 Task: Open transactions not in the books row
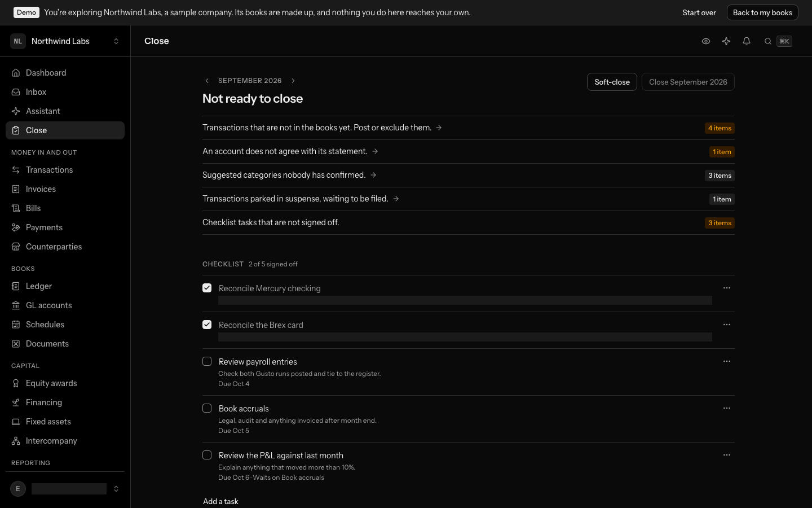tap(468, 128)
